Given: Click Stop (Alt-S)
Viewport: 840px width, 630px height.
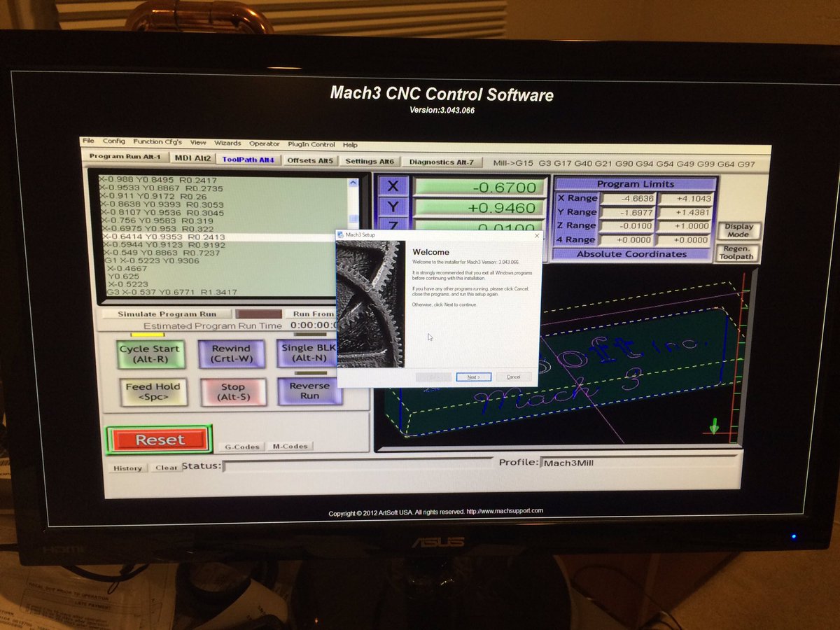Looking at the screenshot, I should (x=233, y=393).
